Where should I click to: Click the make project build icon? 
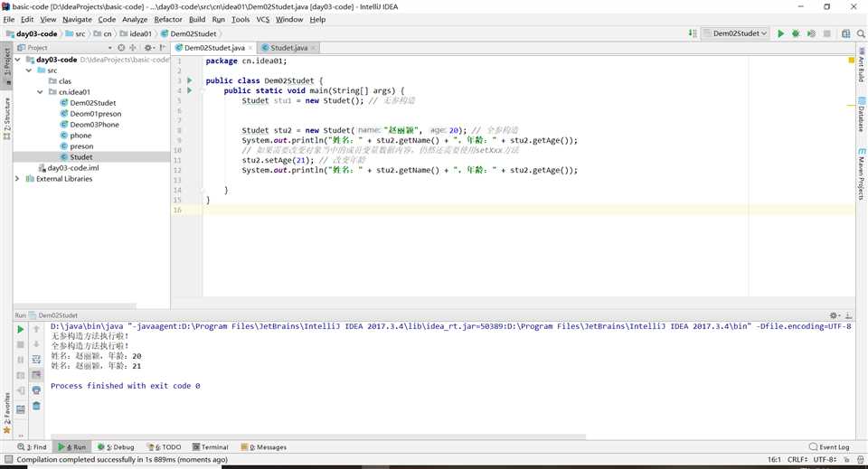tap(693, 33)
